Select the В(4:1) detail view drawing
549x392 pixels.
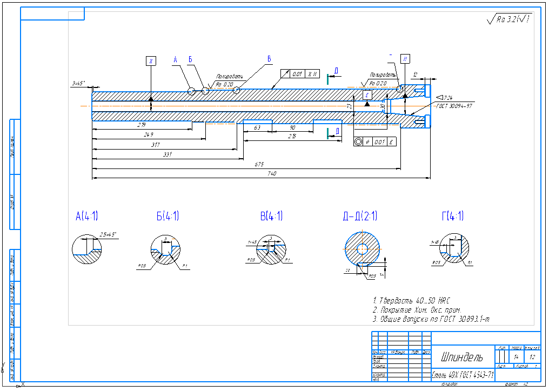pos(271,250)
